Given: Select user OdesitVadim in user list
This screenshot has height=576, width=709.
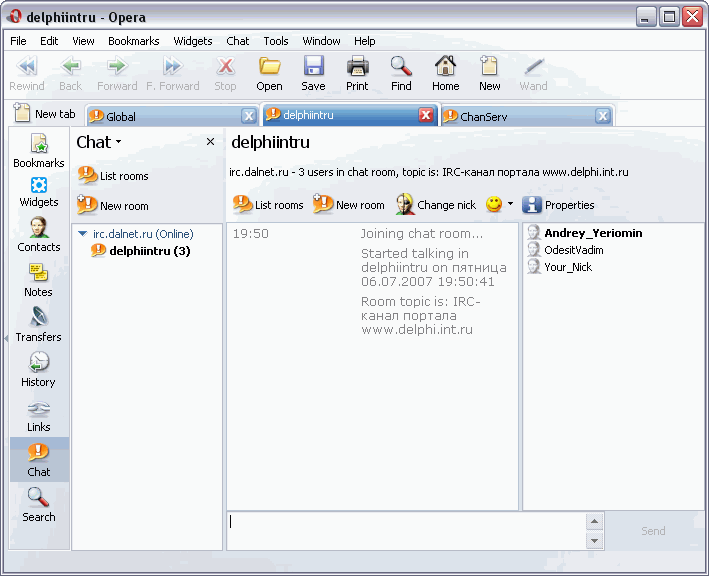Looking at the screenshot, I should [x=574, y=250].
